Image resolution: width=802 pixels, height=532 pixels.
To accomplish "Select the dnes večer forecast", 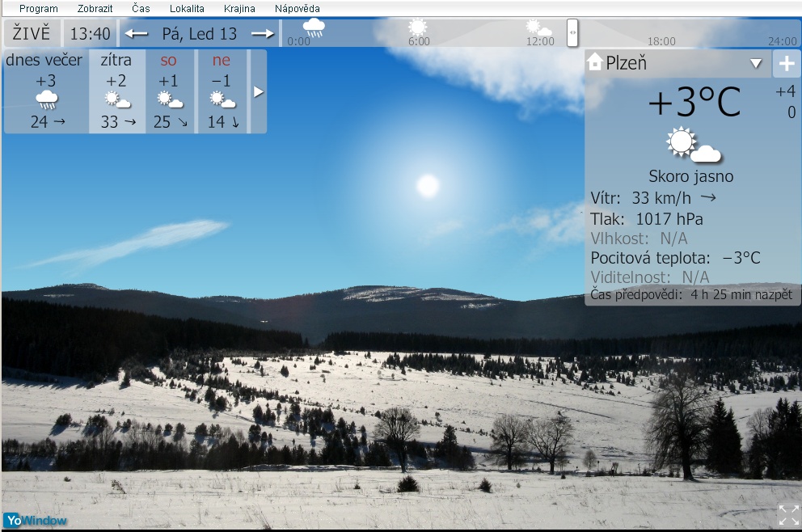I will click(45, 91).
